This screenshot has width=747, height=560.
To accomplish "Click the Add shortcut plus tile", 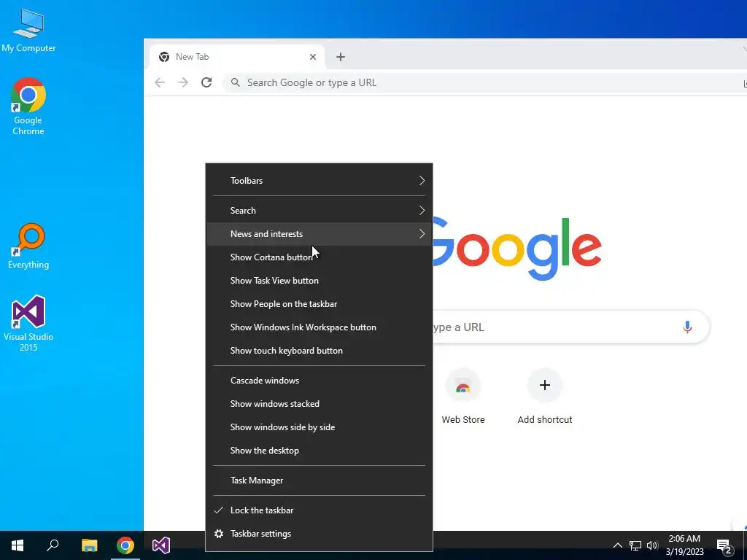I will pyautogui.click(x=545, y=397).
